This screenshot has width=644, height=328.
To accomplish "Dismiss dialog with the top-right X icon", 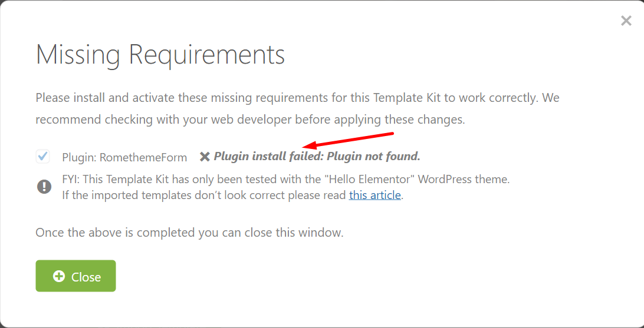I will point(626,21).
